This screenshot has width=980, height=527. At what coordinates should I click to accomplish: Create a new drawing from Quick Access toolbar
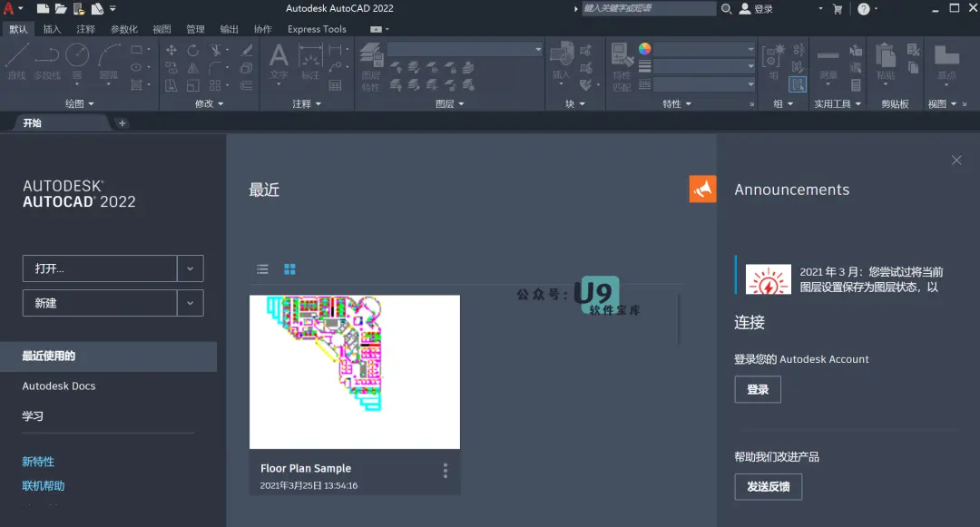point(43,9)
